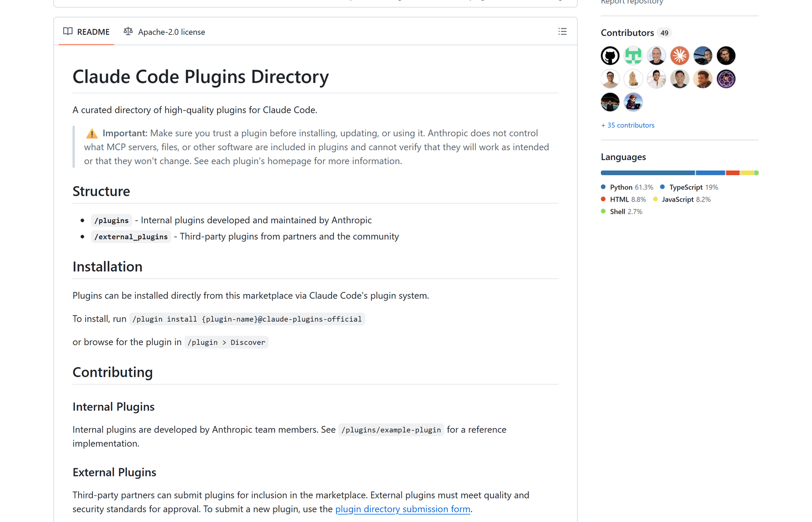Screen dimensions: 812x522
Task: Show the + 35 contributors link
Action: coord(627,125)
